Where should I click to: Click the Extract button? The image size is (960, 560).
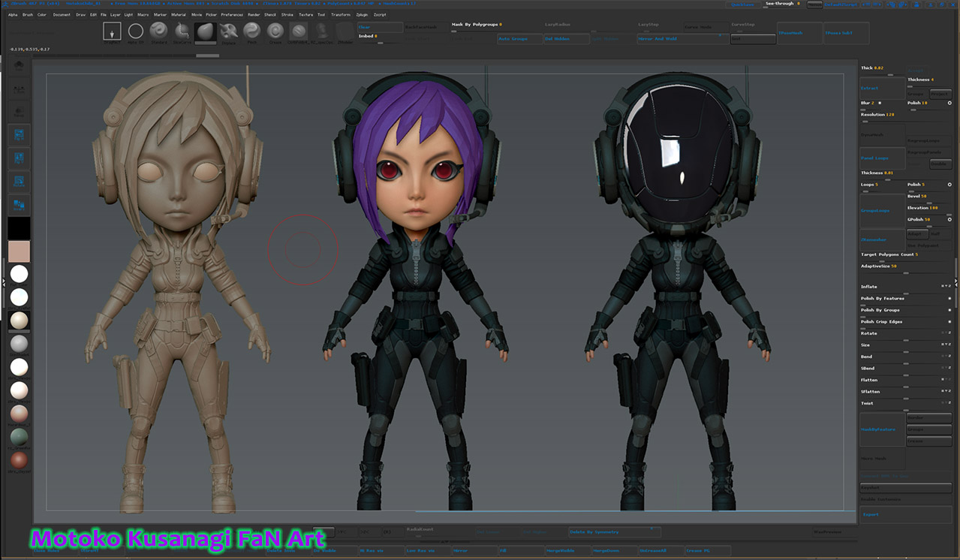click(x=881, y=88)
